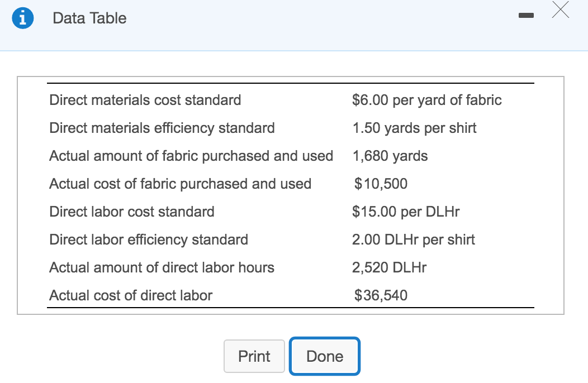The width and height of the screenshot is (588, 383).
Task: Select the $6.00 per yard value
Action: click(x=427, y=100)
